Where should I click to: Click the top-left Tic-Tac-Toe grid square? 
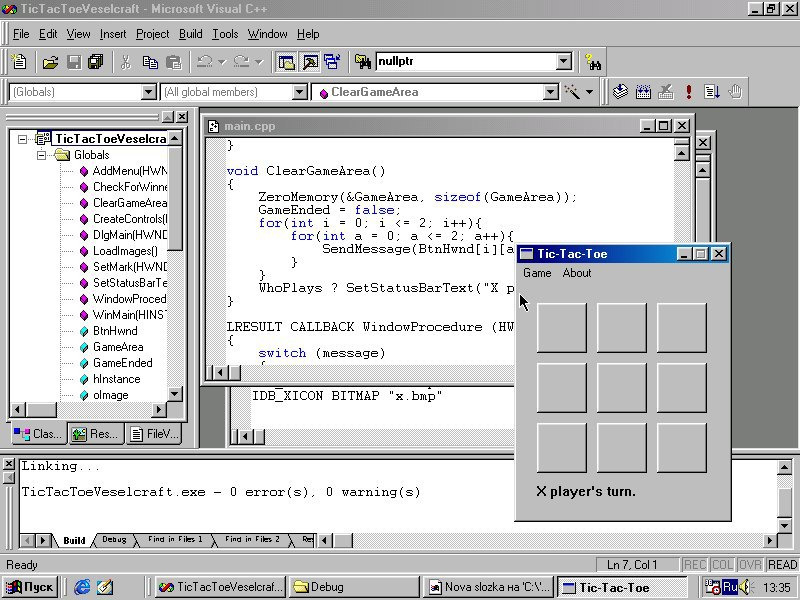pos(561,327)
